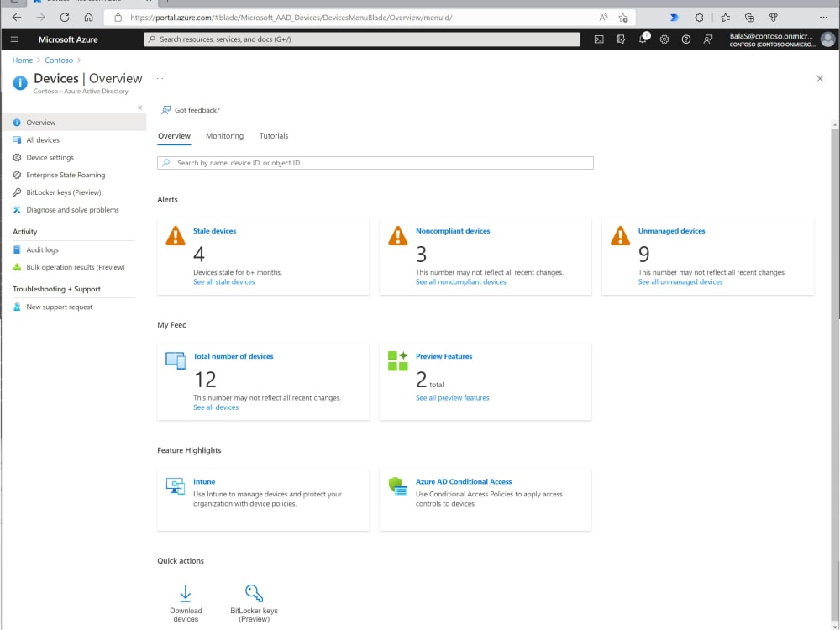
Task: Open the Azure portal hamburger menu
Action: (14, 39)
